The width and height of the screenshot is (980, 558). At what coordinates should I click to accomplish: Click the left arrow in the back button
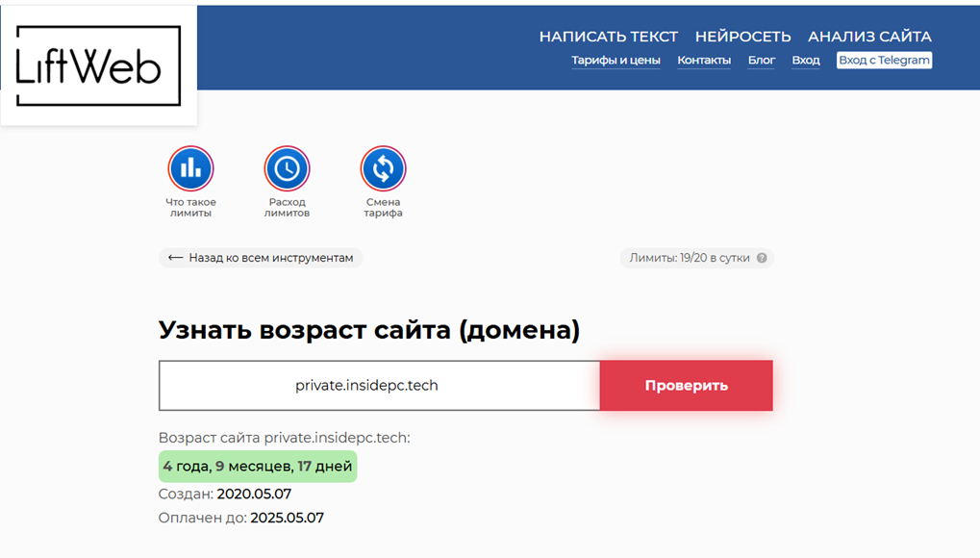[175, 258]
